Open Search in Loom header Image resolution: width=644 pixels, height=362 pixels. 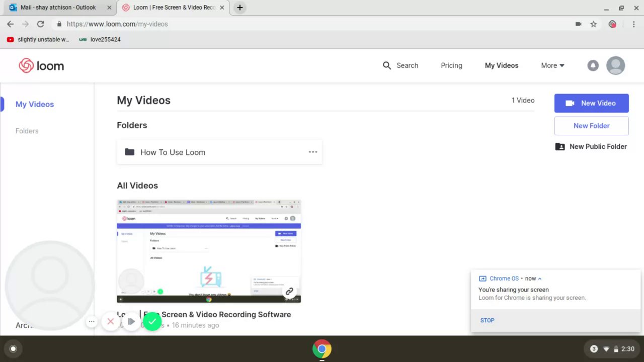[400, 65]
